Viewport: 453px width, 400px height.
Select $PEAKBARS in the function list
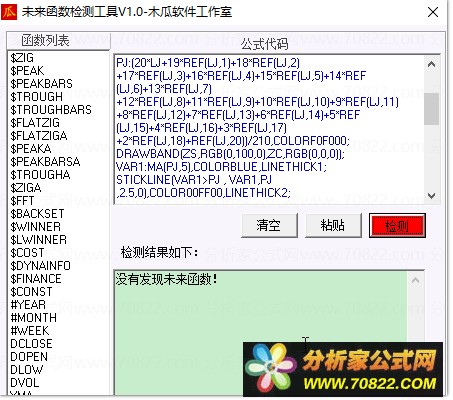pyautogui.click(x=41, y=84)
